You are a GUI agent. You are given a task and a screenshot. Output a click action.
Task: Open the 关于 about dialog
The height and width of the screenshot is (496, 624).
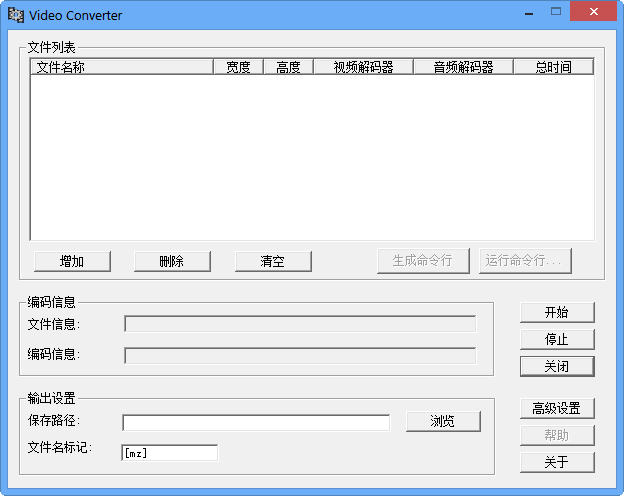(557, 463)
